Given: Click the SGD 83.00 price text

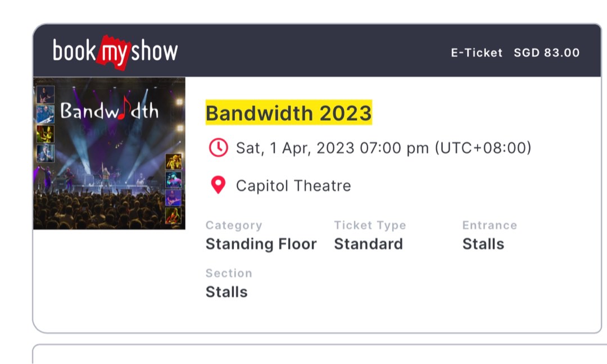Looking at the screenshot, I should point(546,53).
